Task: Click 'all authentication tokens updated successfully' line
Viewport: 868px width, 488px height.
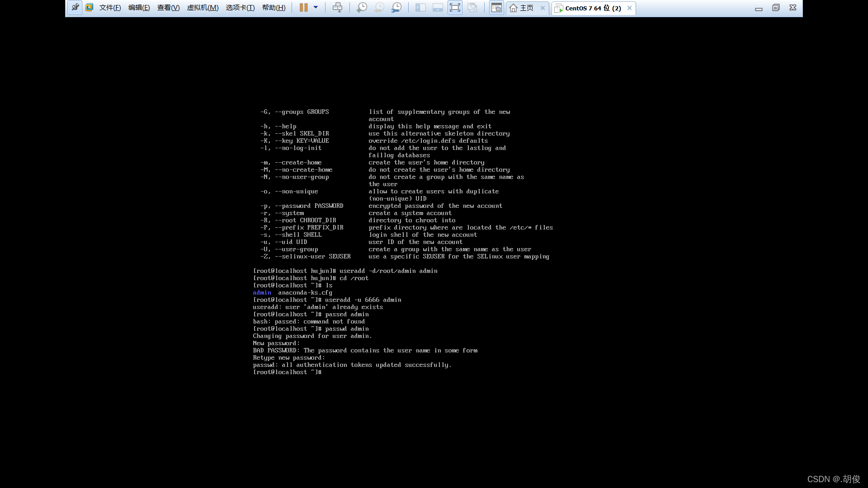Action: tap(352, 365)
